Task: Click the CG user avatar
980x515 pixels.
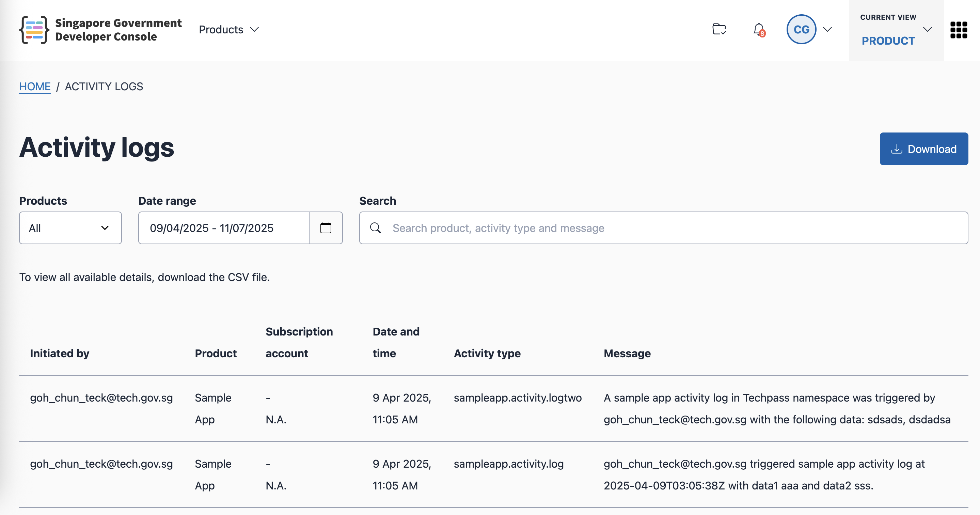Action: coord(801,29)
